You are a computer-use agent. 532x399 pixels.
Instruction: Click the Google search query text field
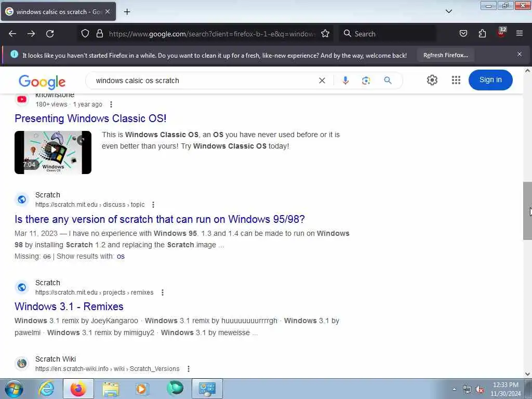204,81
